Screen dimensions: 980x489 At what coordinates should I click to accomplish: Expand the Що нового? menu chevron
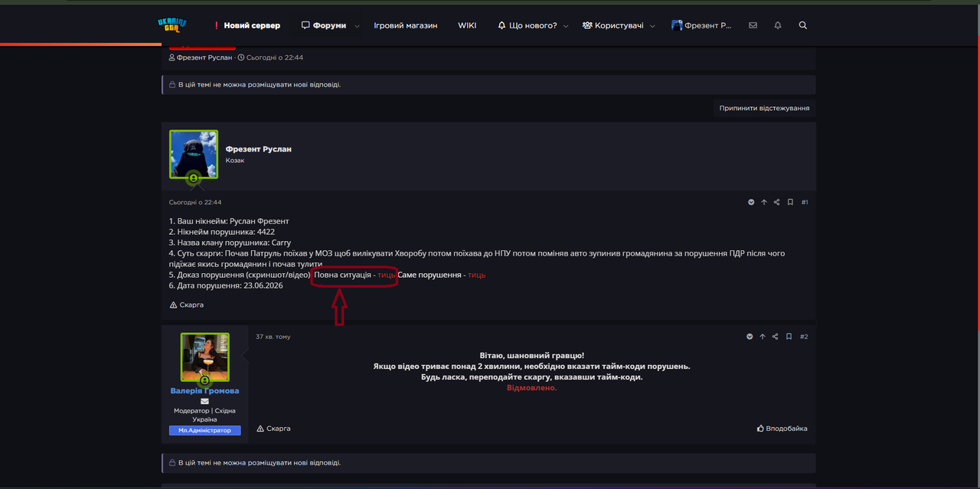click(x=566, y=26)
